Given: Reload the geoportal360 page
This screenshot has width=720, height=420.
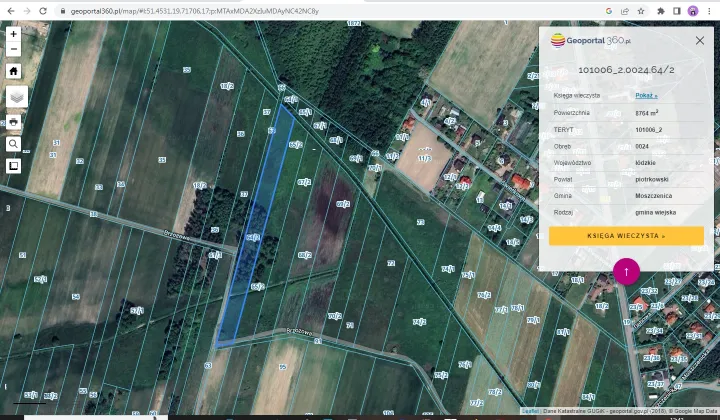Looking at the screenshot, I should pyautogui.click(x=43, y=11).
